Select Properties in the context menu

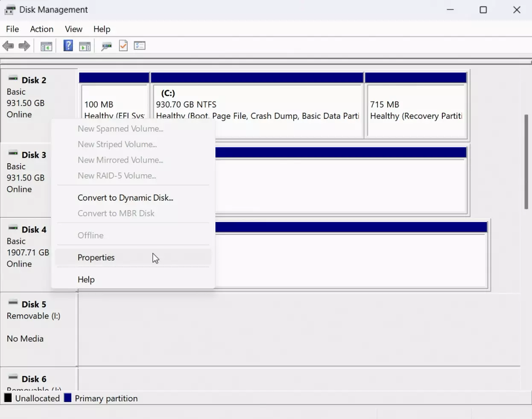point(96,258)
